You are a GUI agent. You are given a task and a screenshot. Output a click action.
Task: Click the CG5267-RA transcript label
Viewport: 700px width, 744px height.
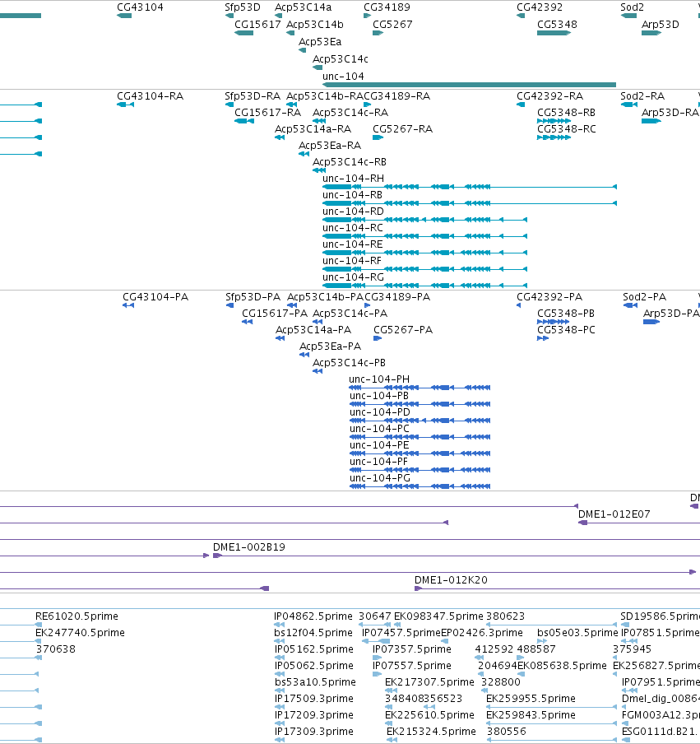pos(402,129)
